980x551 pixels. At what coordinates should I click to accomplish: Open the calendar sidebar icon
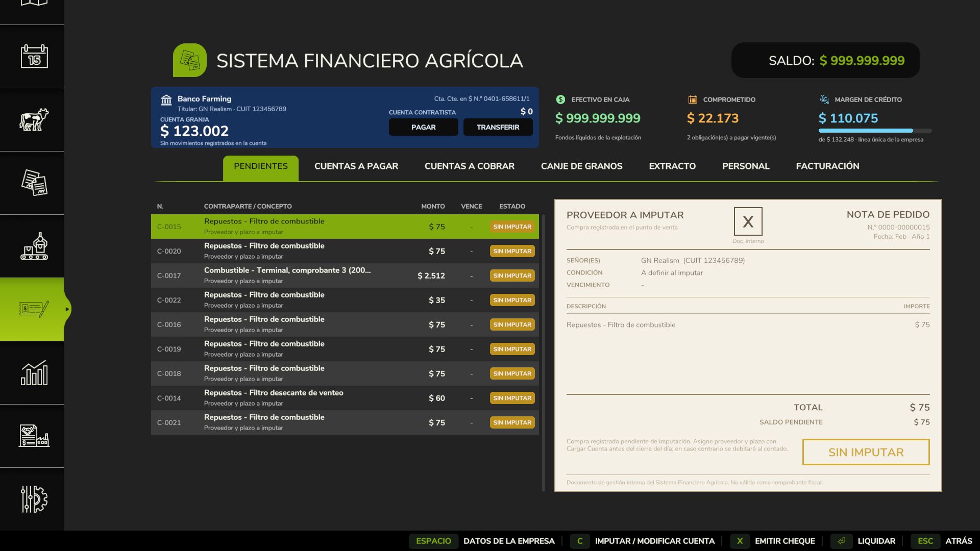34,56
